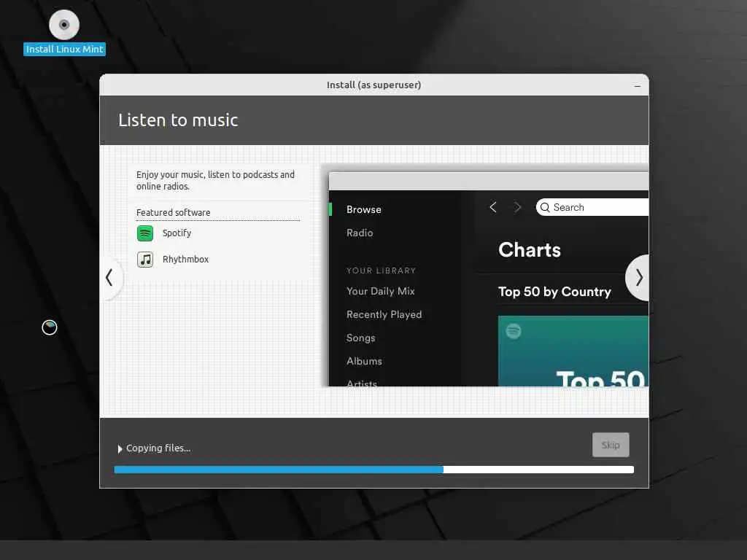Viewport: 747px width, 560px height.
Task: Click the installation progress bar
Action: click(x=374, y=470)
